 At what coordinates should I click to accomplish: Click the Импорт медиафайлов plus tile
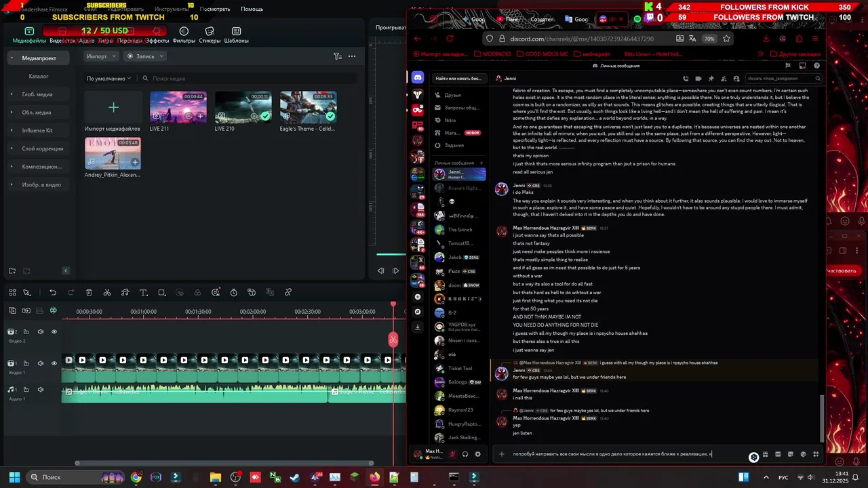[x=113, y=107]
